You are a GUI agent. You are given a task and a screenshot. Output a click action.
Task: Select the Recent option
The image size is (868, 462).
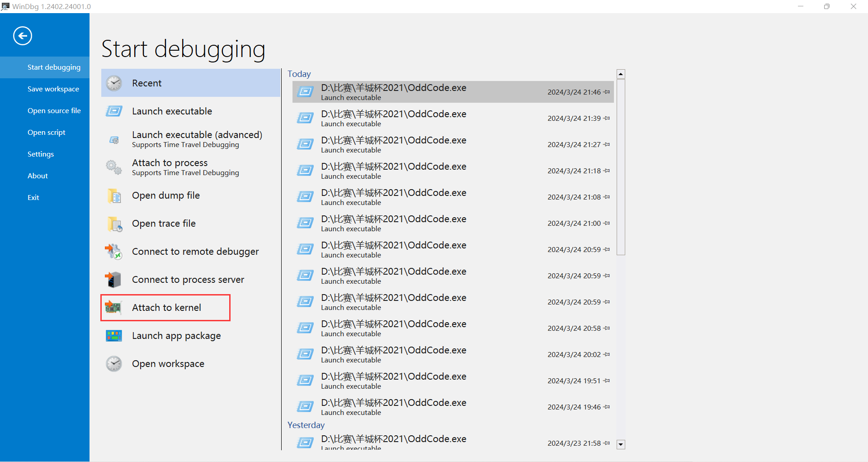(191, 83)
